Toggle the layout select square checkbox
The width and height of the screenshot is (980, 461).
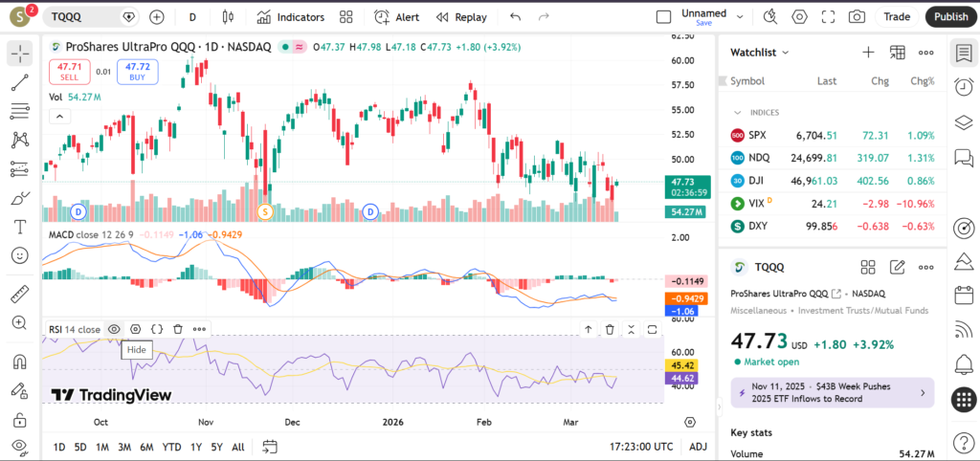click(663, 16)
